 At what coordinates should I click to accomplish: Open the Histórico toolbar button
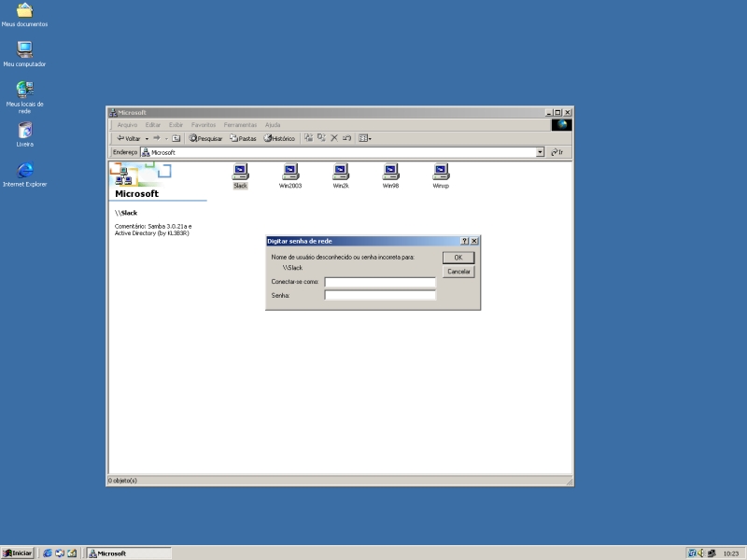point(279,138)
